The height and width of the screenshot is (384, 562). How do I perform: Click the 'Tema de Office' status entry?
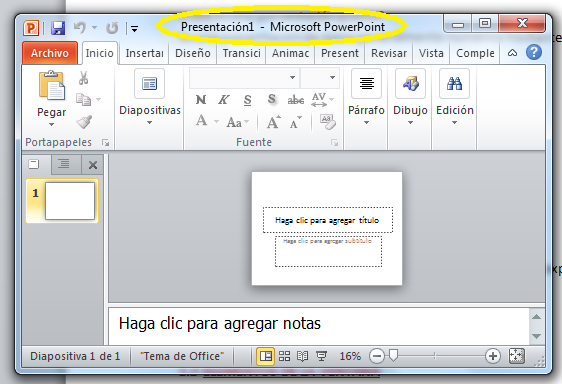click(182, 356)
